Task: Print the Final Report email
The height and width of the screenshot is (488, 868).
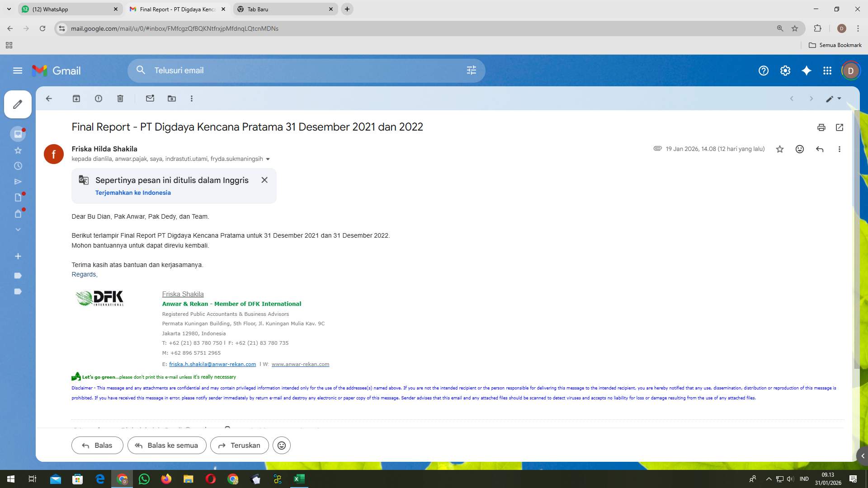Action: click(x=821, y=127)
